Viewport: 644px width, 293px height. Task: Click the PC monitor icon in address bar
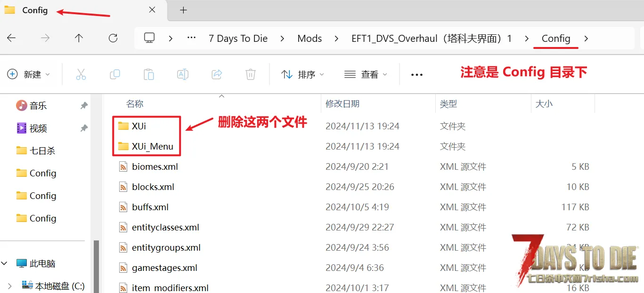point(150,38)
